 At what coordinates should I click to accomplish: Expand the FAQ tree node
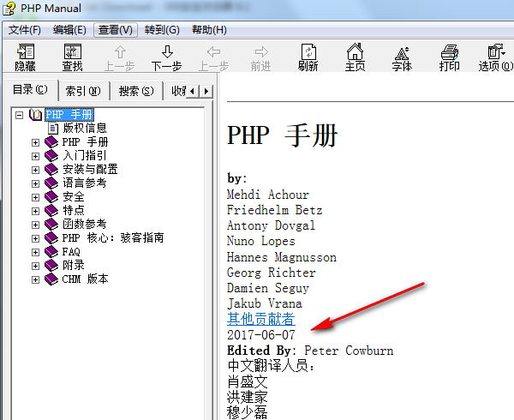pyautogui.click(x=35, y=253)
